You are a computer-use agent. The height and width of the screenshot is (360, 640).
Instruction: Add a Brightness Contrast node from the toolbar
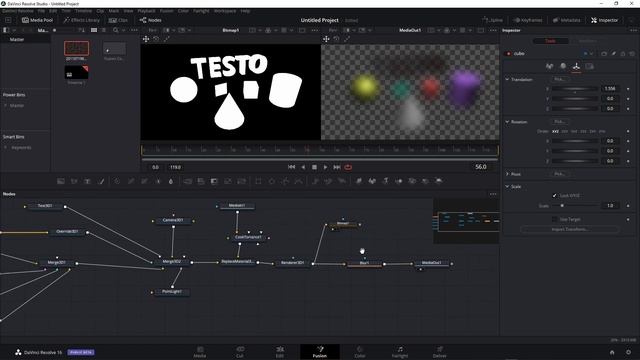[x=158, y=181]
